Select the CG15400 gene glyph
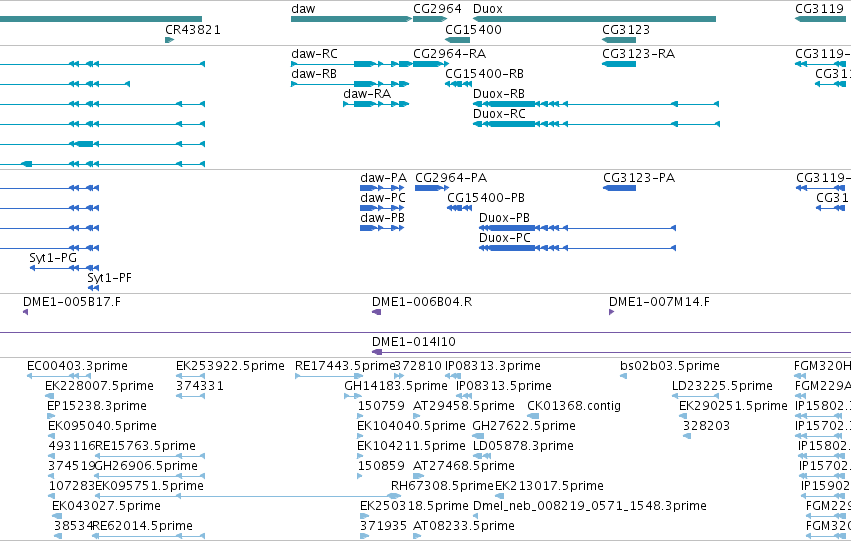Screen dimensions: 851x541 click(457, 40)
